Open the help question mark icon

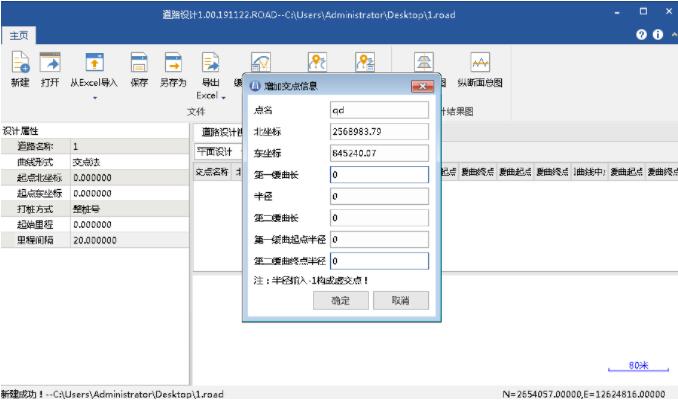click(x=641, y=35)
